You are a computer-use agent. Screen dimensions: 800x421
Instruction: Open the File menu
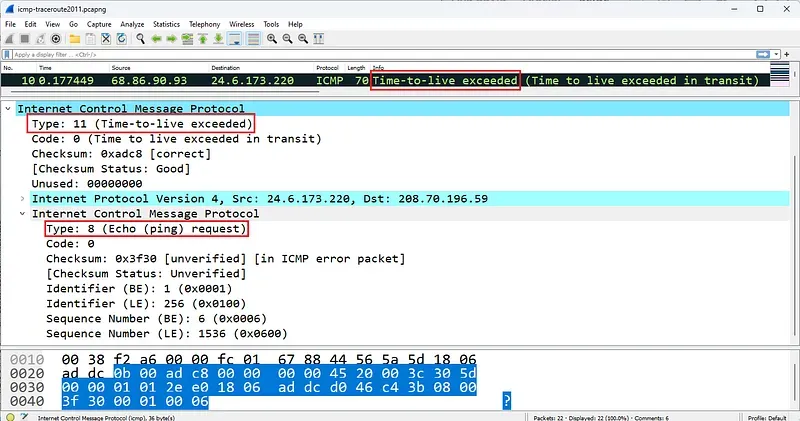(x=10, y=24)
